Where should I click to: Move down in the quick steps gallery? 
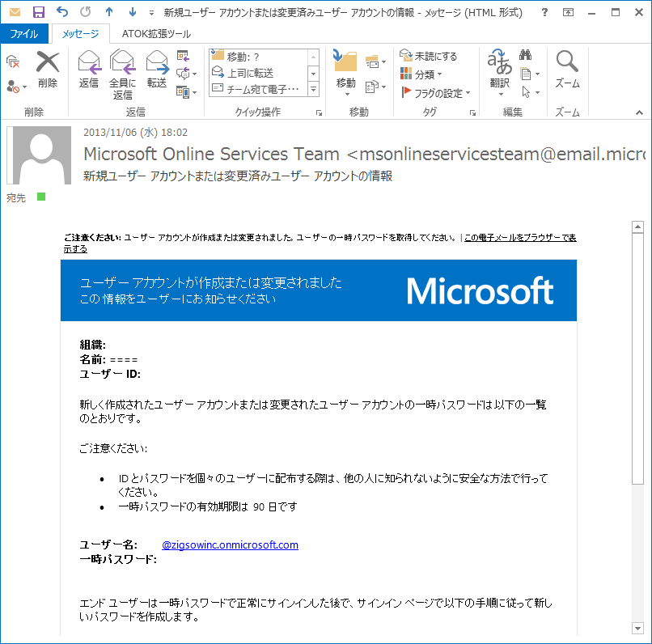(314, 74)
